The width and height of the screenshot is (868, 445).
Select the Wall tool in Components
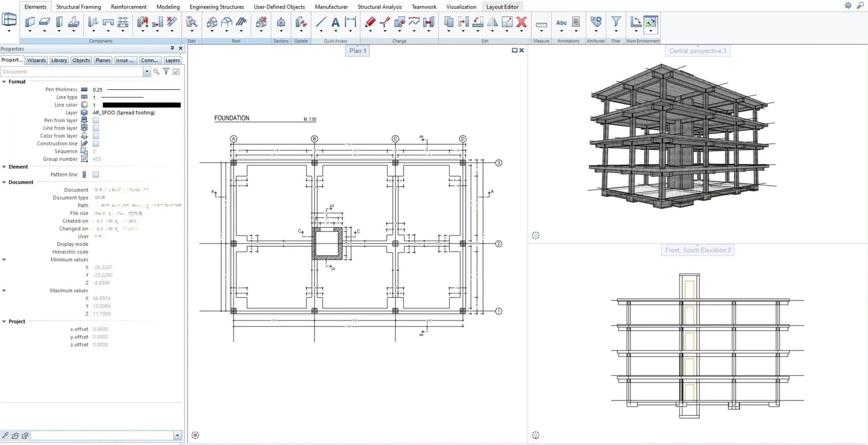click(x=30, y=22)
